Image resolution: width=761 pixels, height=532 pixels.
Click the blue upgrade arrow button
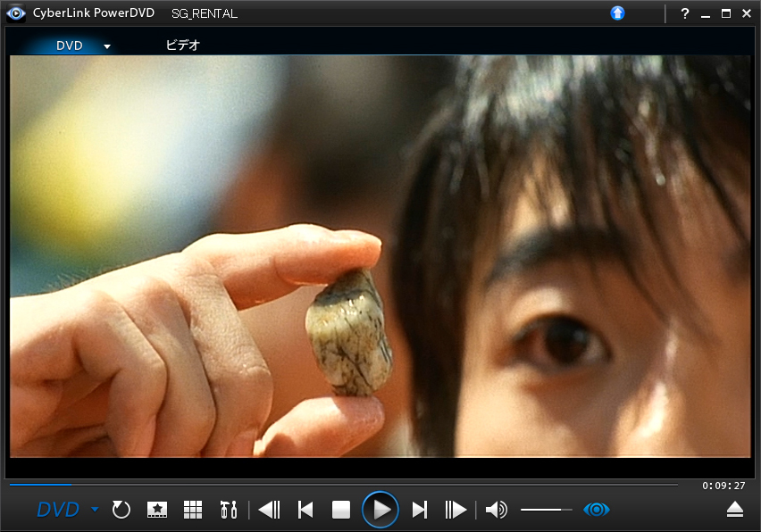point(617,13)
